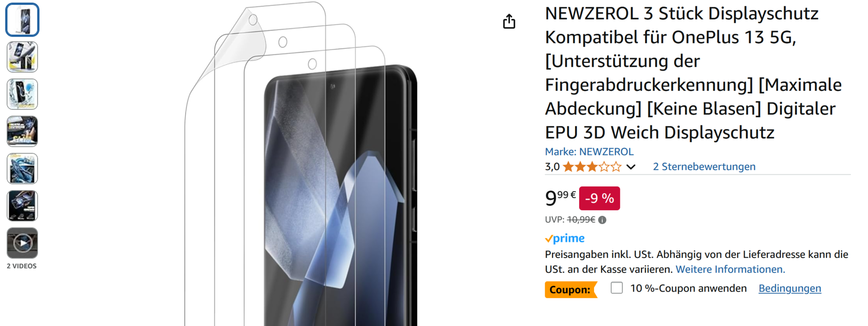The height and width of the screenshot is (326, 868).
Task: Open the UVP info icon
Action: tap(602, 220)
